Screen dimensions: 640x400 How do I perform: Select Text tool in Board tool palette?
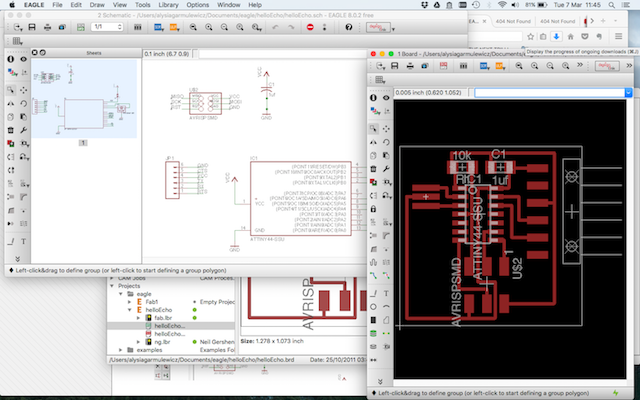point(386,293)
